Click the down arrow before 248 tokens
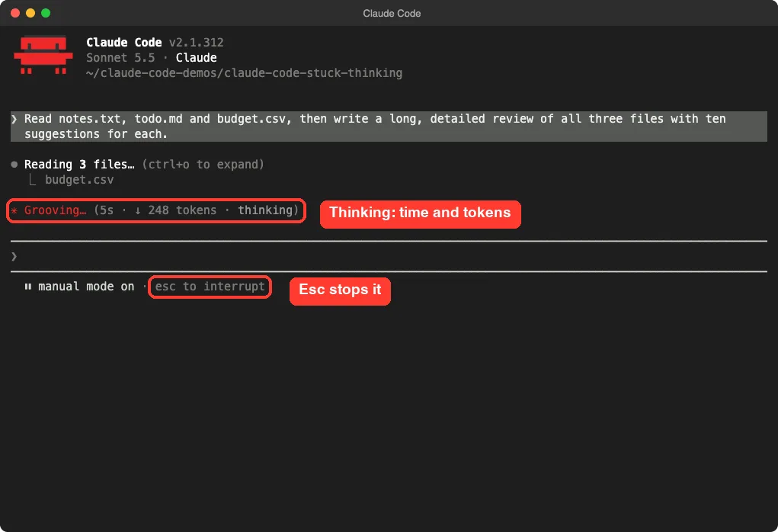Image resolution: width=778 pixels, height=532 pixels. pos(137,211)
